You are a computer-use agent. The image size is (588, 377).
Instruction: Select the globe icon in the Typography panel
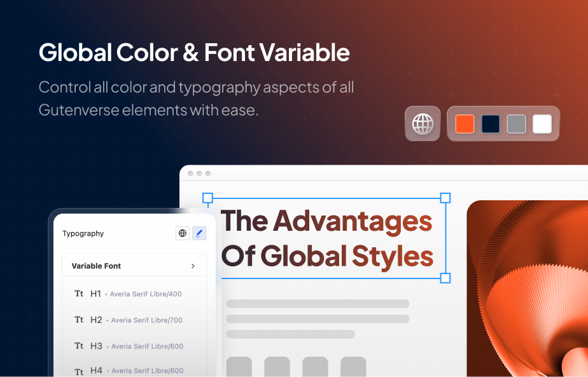(x=183, y=233)
